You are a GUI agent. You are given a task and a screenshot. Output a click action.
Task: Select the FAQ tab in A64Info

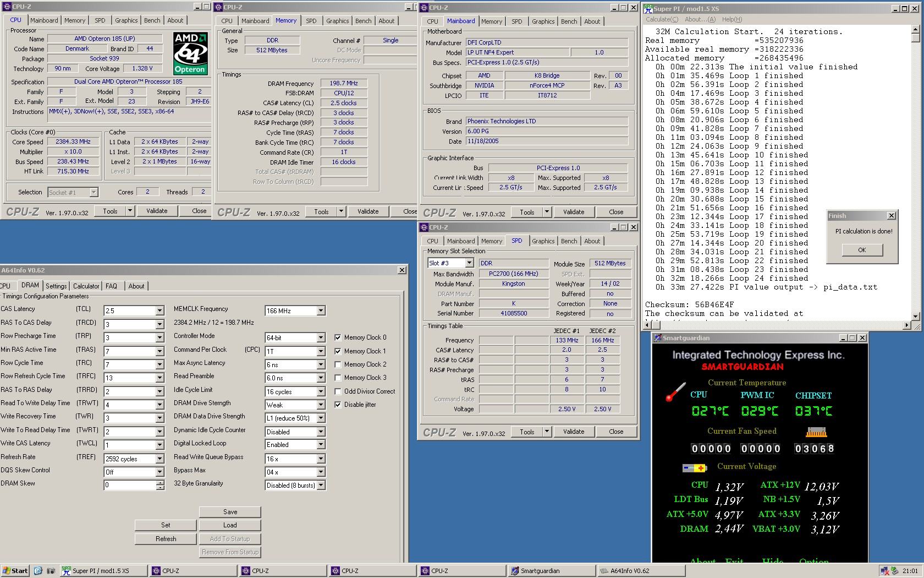click(x=111, y=286)
